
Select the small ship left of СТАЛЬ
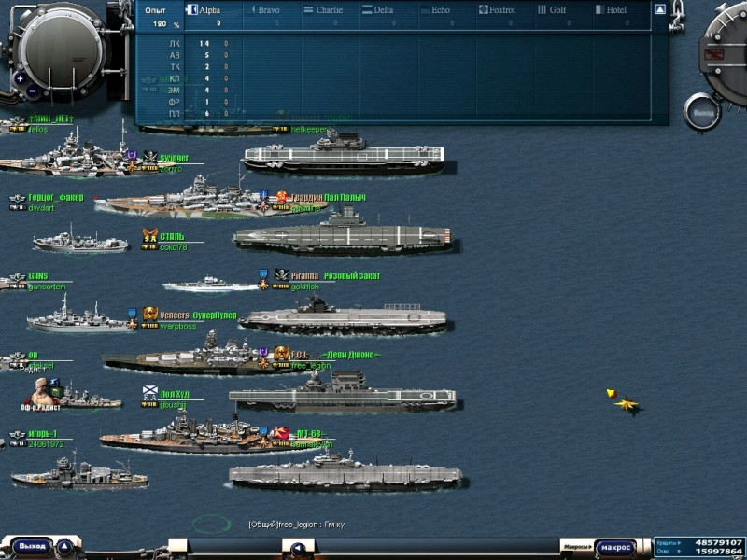tap(80, 242)
